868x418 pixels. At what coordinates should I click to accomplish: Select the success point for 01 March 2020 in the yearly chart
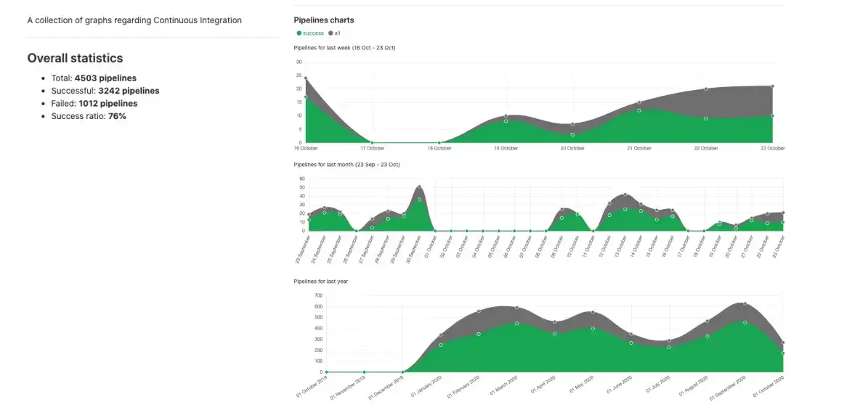click(517, 324)
